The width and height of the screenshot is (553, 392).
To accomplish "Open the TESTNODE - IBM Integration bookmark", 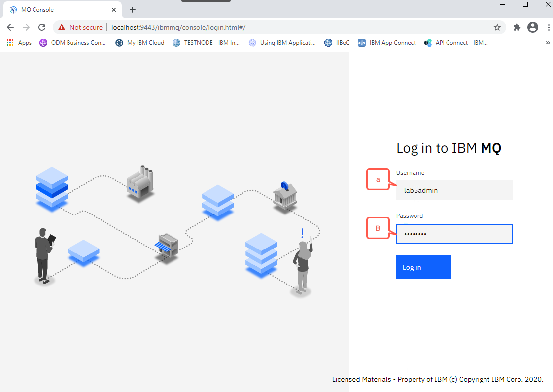I will tap(207, 43).
